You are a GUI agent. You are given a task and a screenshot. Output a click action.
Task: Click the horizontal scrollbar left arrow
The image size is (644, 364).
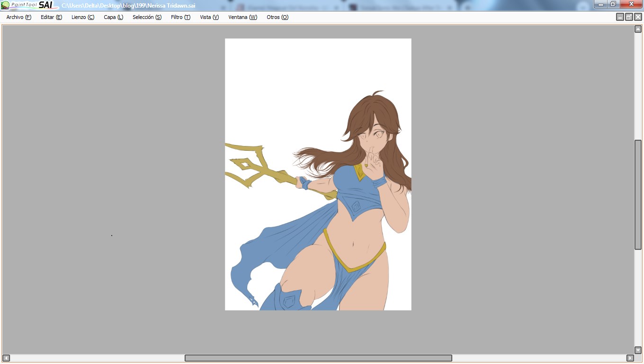click(x=6, y=358)
